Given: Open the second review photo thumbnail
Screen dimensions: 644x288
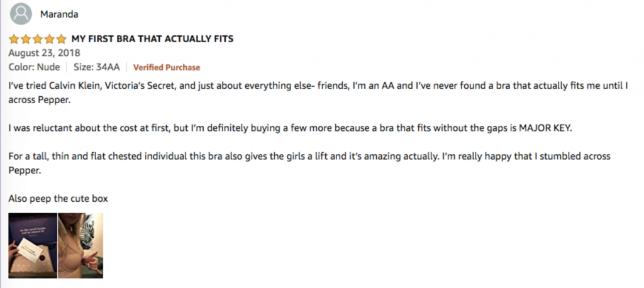Looking at the screenshot, I should pos(80,245).
